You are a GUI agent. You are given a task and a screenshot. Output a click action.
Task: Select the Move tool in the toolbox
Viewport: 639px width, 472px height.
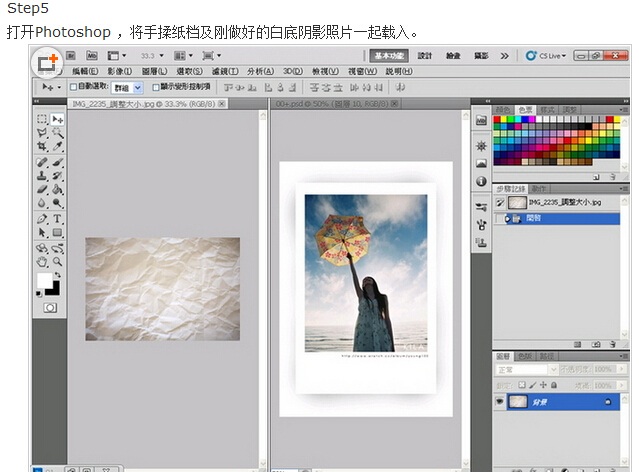(x=58, y=119)
